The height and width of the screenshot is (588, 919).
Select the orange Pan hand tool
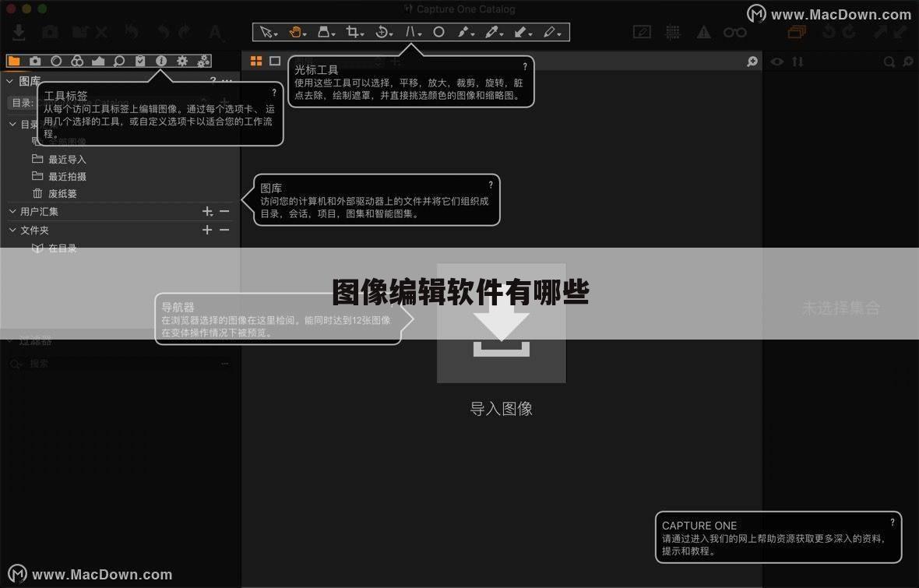pyautogui.click(x=295, y=32)
